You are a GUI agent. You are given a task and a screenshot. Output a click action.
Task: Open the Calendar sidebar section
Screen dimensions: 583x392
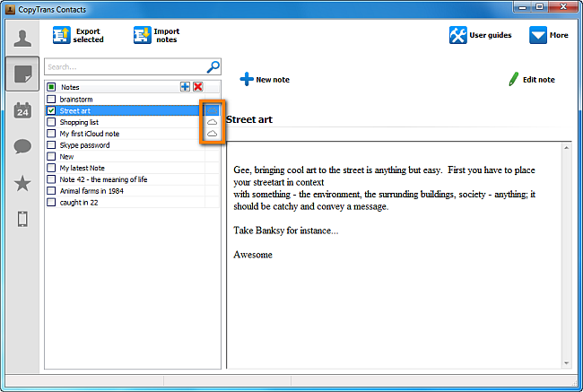(22, 110)
